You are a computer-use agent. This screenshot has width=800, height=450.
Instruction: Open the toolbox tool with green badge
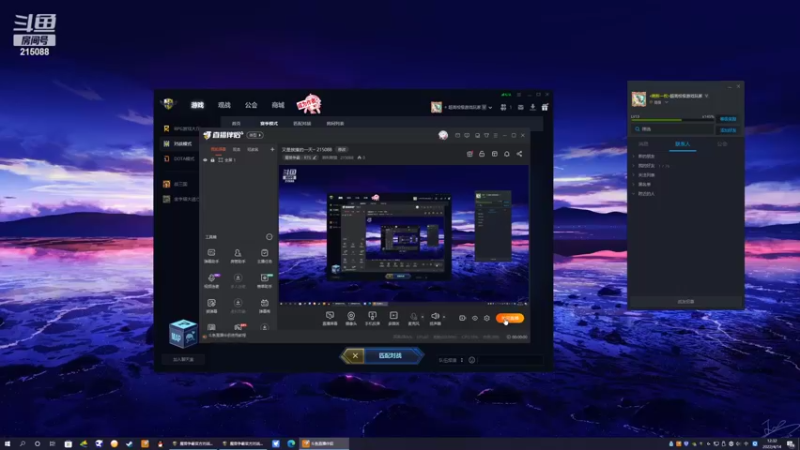point(265,281)
